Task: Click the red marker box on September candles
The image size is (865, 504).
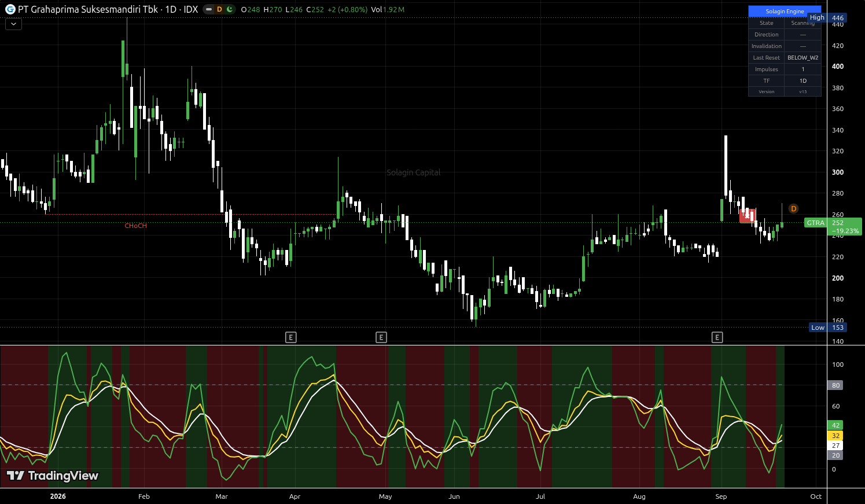Action: [x=748, y=216]
